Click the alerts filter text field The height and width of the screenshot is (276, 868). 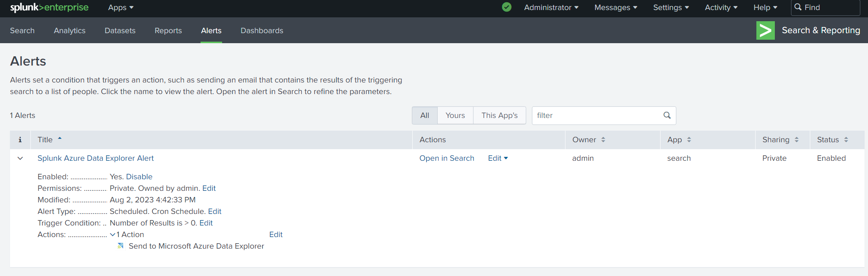pos(597,116)
